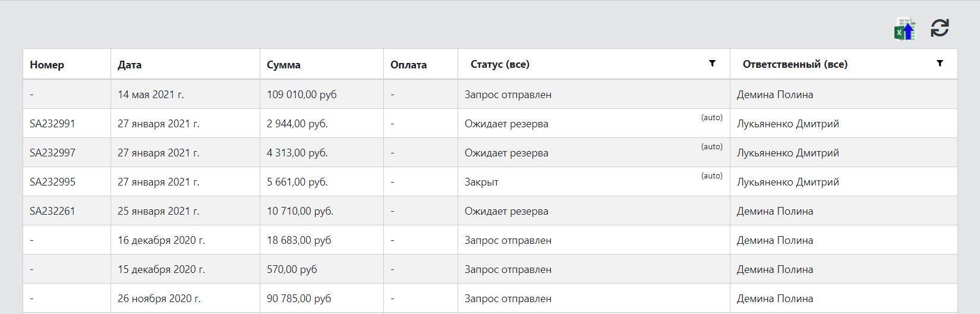Click the (auto) label on SA232991 row

click(x=711, y=118)
